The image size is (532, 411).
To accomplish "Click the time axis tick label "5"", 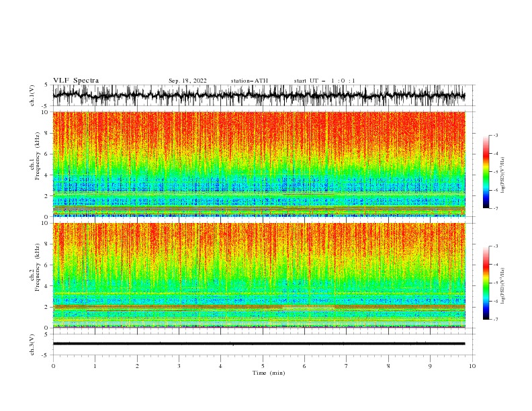I will (263, 366).
